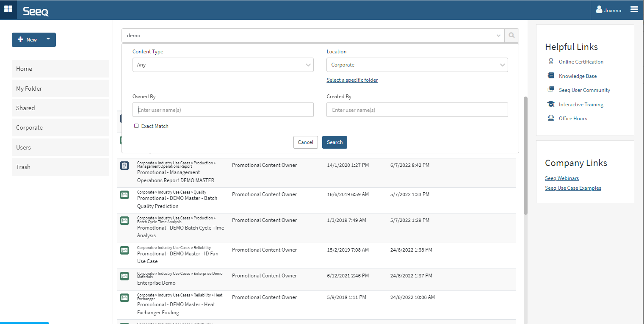
Task: Click the 14/1/2020 1:27 PM date cell
Action: coord(348,165)
